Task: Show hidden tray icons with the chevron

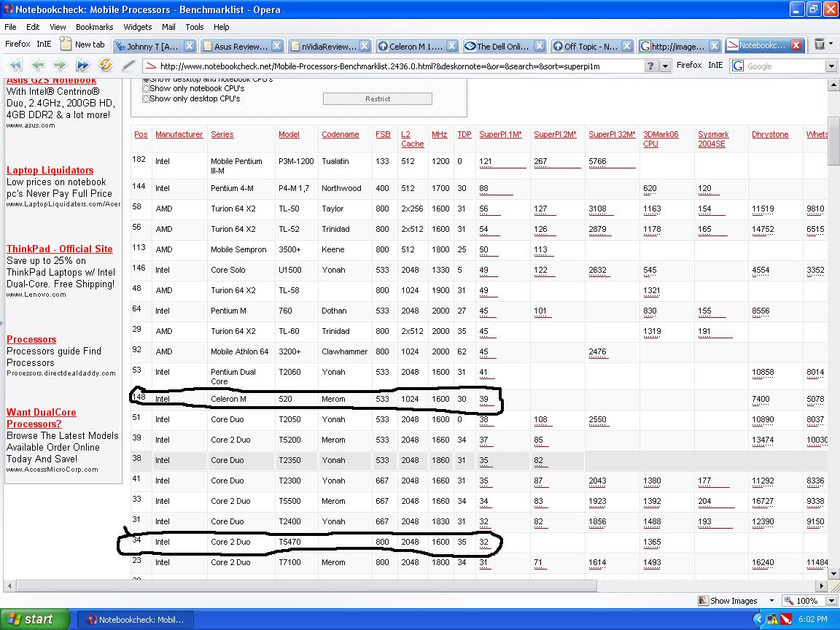Action: click(758, 619)
